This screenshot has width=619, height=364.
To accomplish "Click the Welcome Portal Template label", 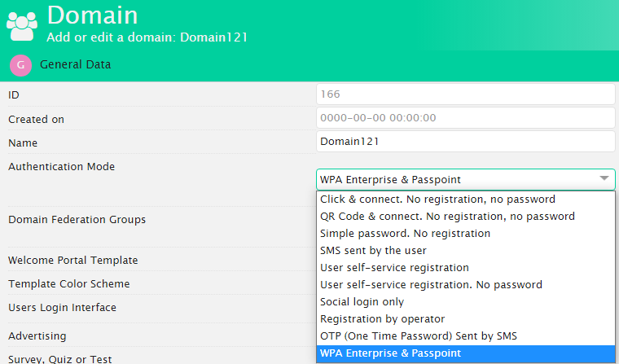I will (x=72, y=261).
